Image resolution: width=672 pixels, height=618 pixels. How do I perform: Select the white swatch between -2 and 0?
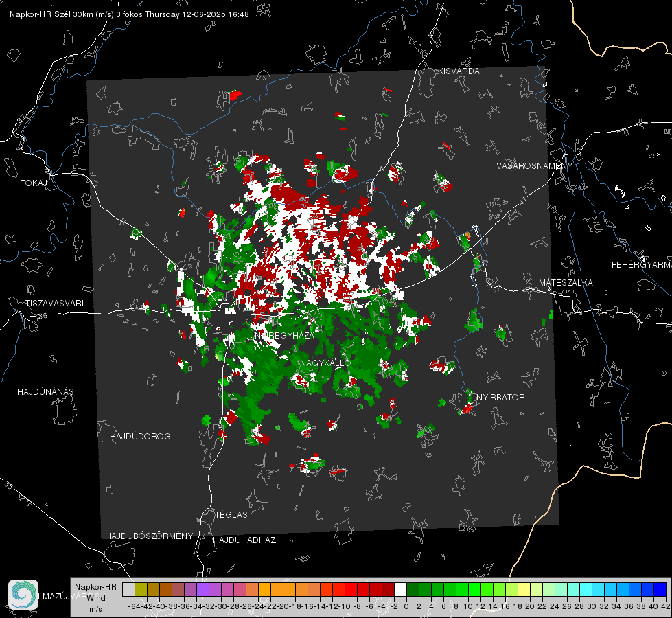click(400, 589)
